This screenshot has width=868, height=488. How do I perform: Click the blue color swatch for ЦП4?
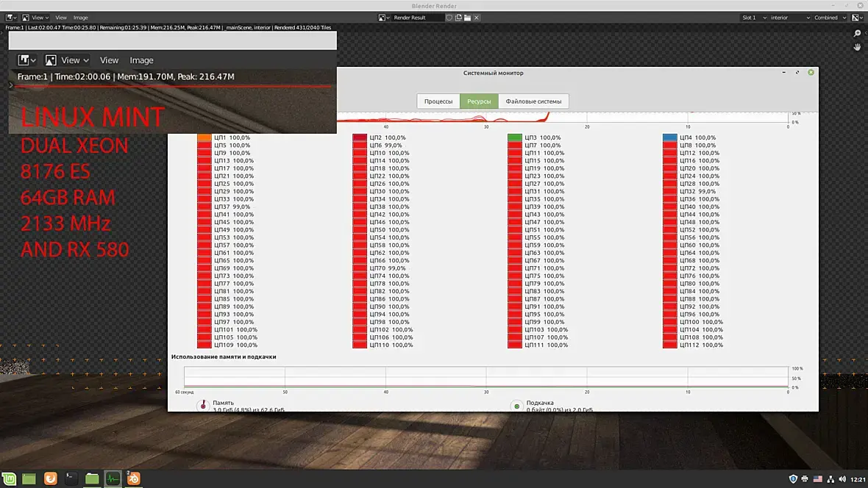point(670,137)
